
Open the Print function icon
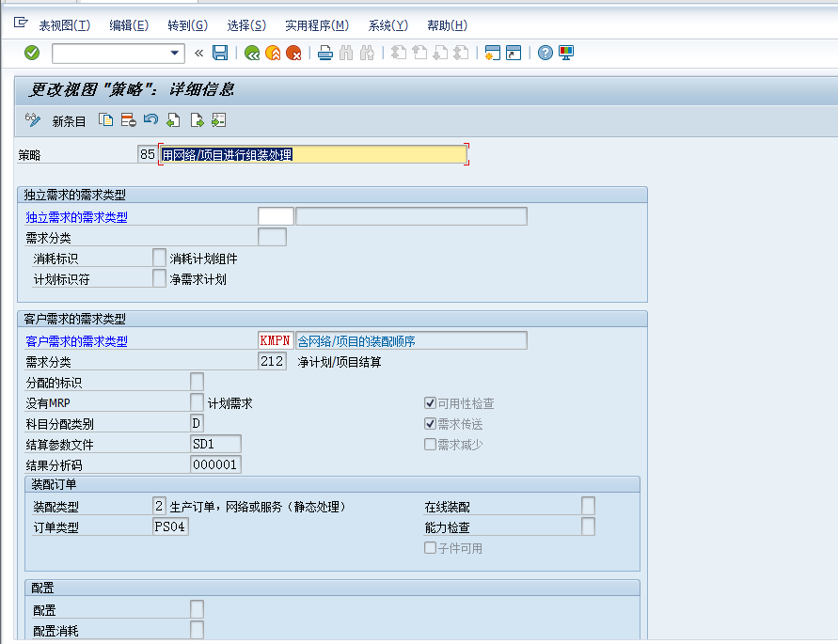point(325,54)
